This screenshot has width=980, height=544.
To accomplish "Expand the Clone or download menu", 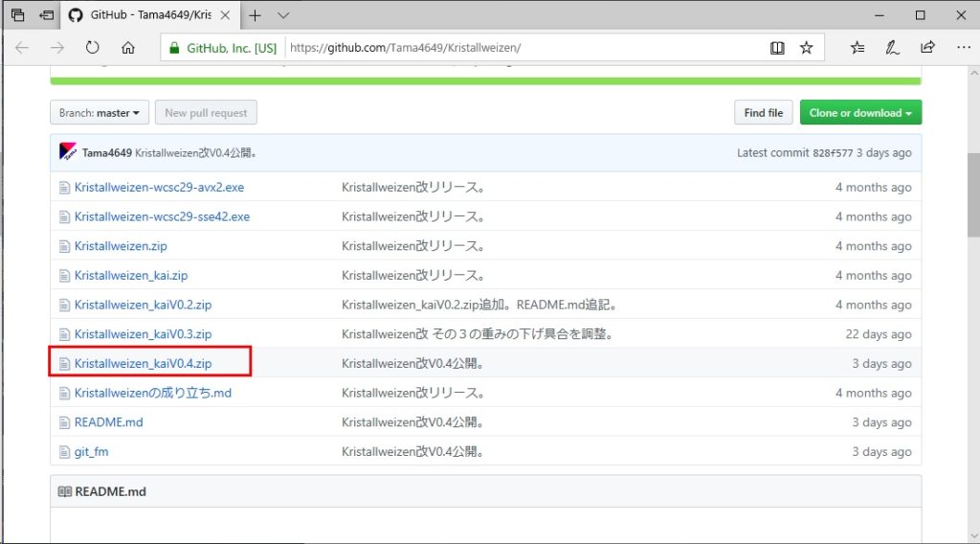I will pos(860,113).
